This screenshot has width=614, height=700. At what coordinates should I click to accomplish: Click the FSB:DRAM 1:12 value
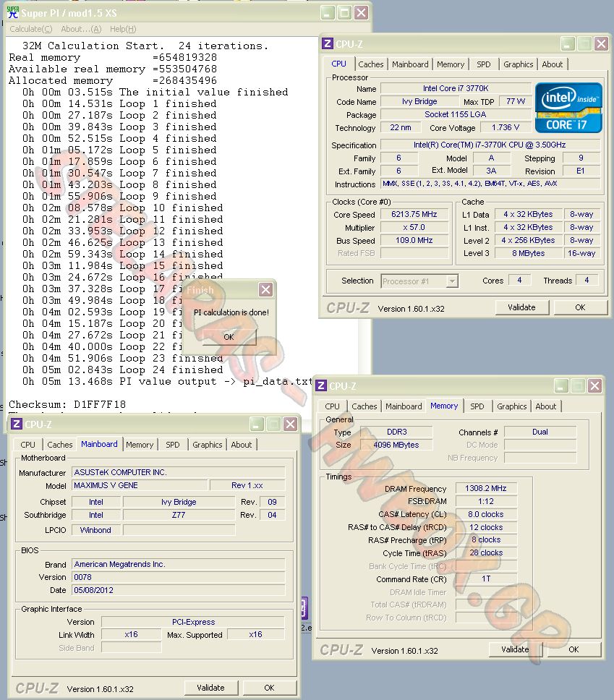[x=486, y=501]
